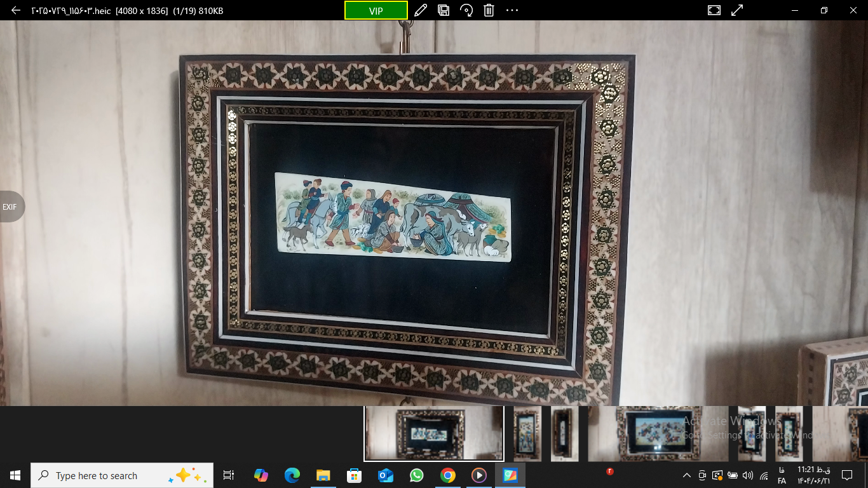The image size is (868, 488).
Task: Save the image with the floppy icon
Action: pyautogui.click(x=444, y=10)
